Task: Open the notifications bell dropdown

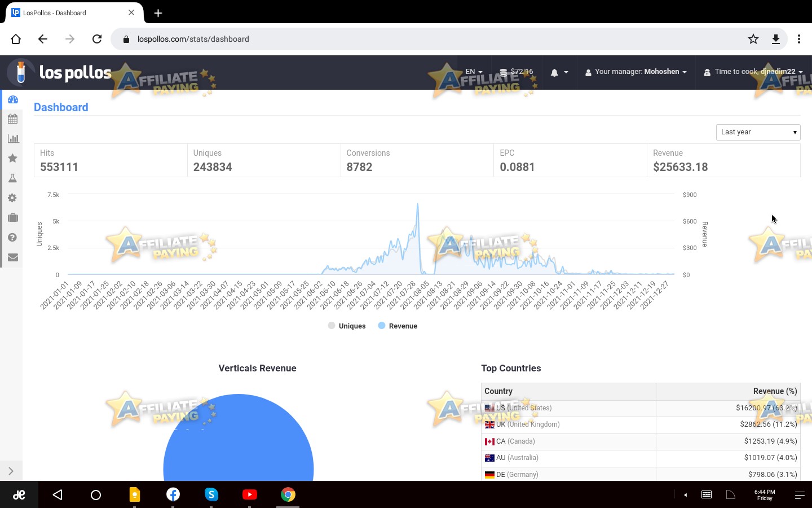Action: point(559,72)
